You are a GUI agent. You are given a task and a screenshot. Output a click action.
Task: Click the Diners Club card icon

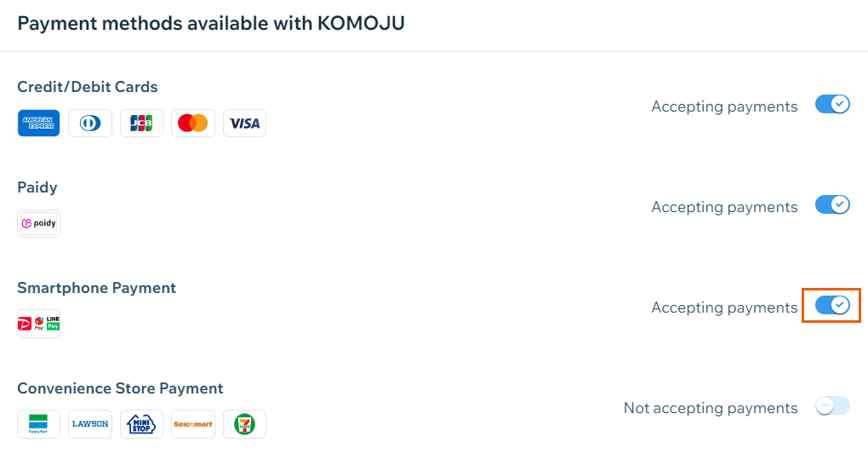90,123
